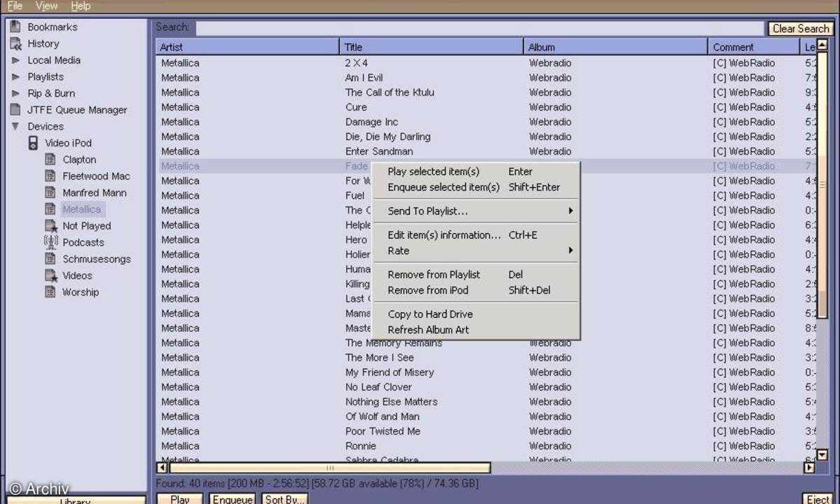Select the track "Enter Sandman"

click(379, 151)
